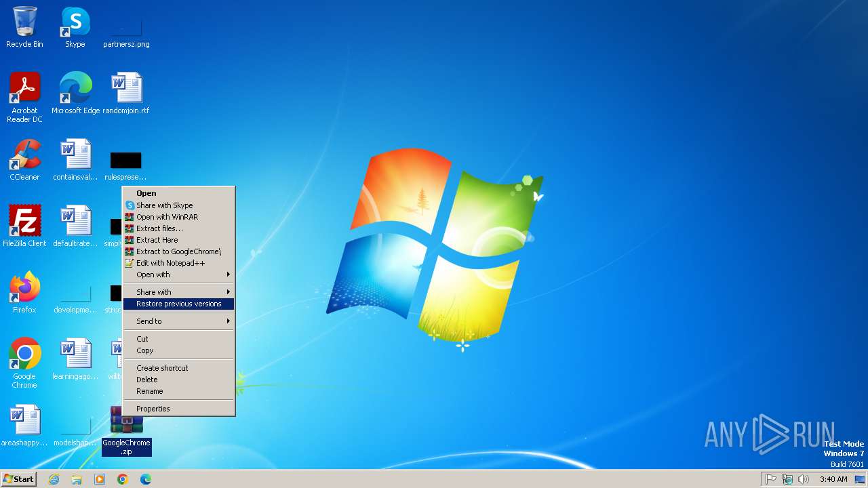Image resolution: width=868 pixels, height=488 pixels.
Task: Select Create shortcut menu entry
Action: click(178, 368)
